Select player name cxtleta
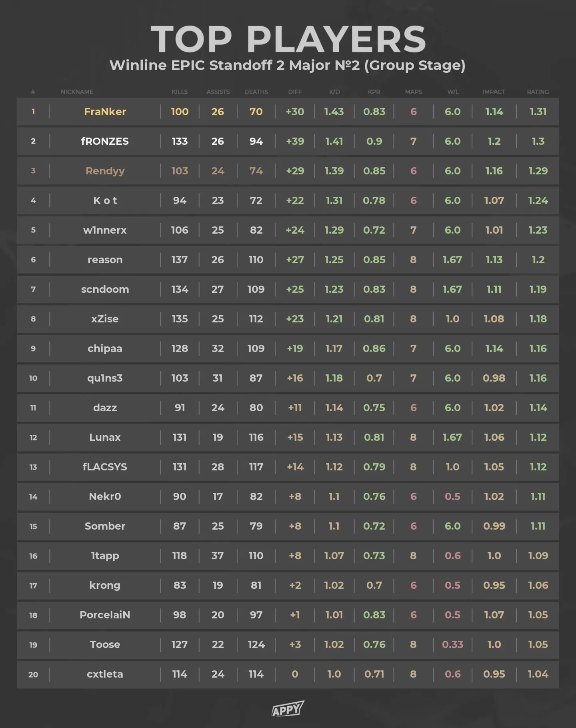This screenshot has width=576, height=728. (105, 674)
